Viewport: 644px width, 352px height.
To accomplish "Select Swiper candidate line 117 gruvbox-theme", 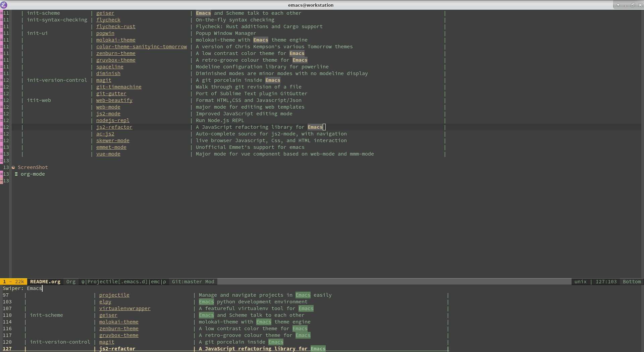I will click(225, 335).
